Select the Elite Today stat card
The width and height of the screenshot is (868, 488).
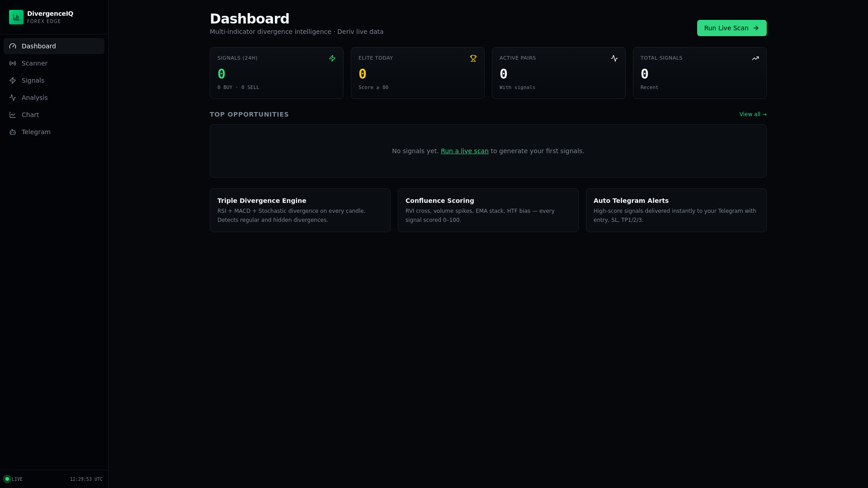(418, 73)
